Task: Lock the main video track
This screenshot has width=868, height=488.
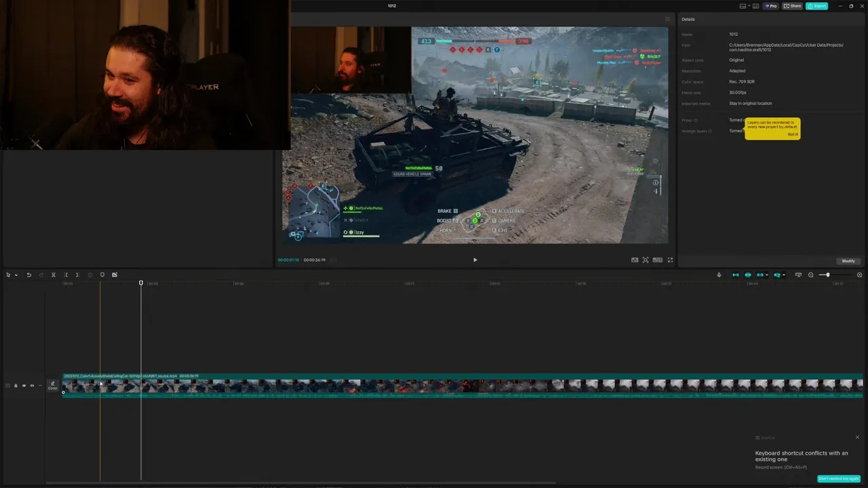Action: click(x=16, y=386)
